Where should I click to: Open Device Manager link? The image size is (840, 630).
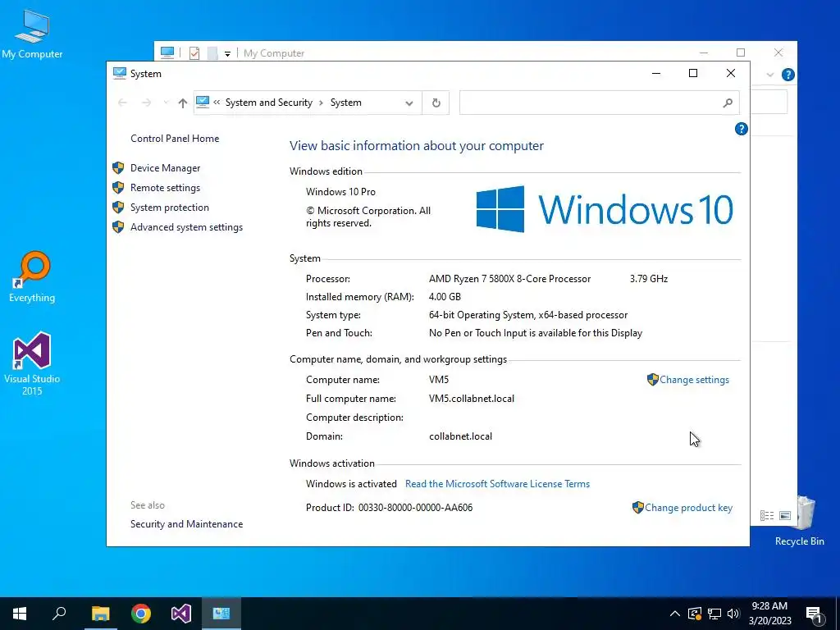pos(165,168)
